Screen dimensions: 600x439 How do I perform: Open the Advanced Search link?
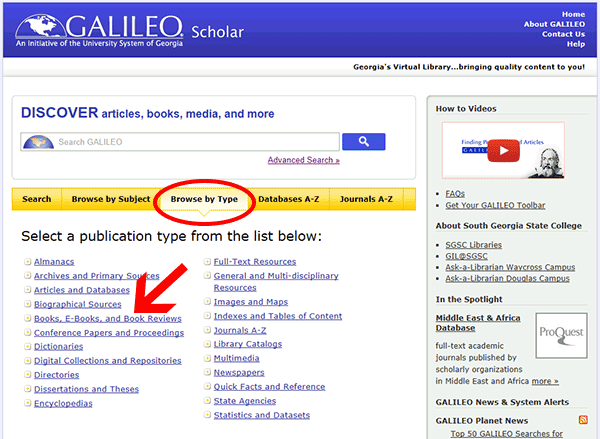click(303, 160)
